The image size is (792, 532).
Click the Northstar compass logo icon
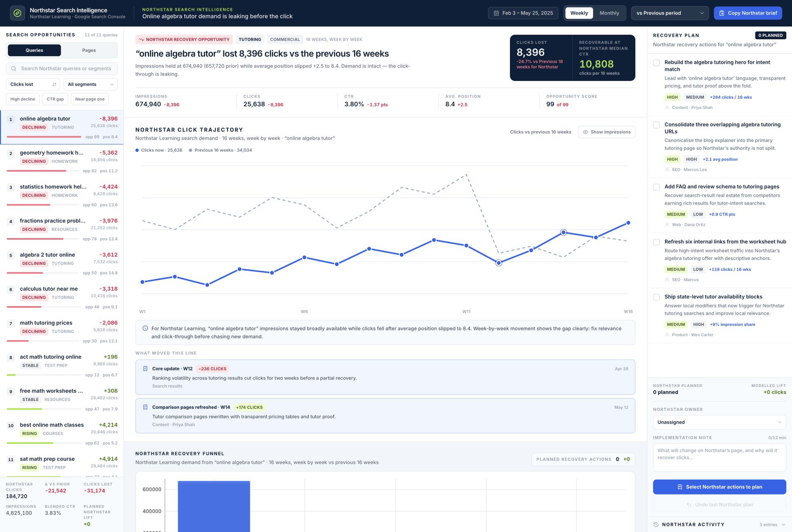(17, 13)
